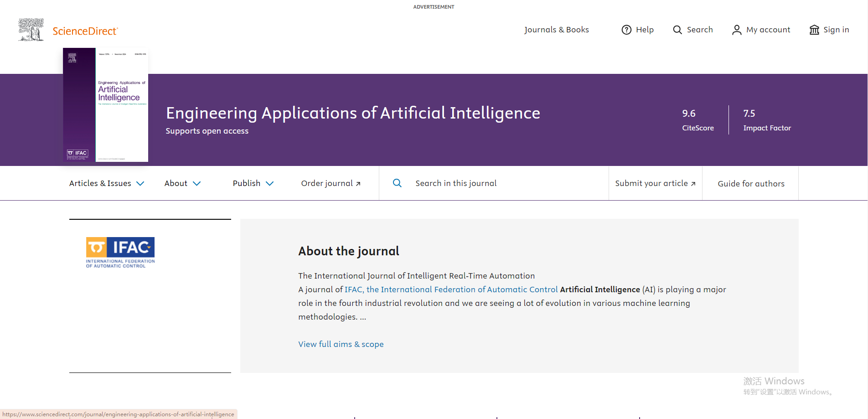
Task: Click the Help question mark icon
Action: pyautogui.click(x=626, y=30)
